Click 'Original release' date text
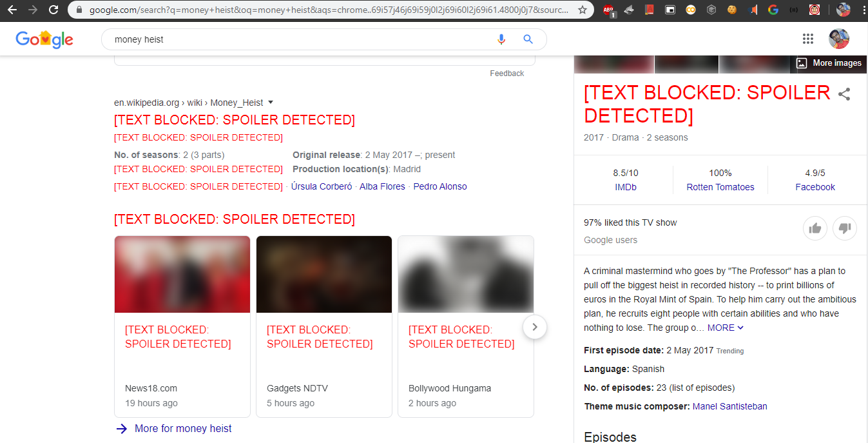Image resolution: width=868 pixels, height=443 pixels. 374,155
